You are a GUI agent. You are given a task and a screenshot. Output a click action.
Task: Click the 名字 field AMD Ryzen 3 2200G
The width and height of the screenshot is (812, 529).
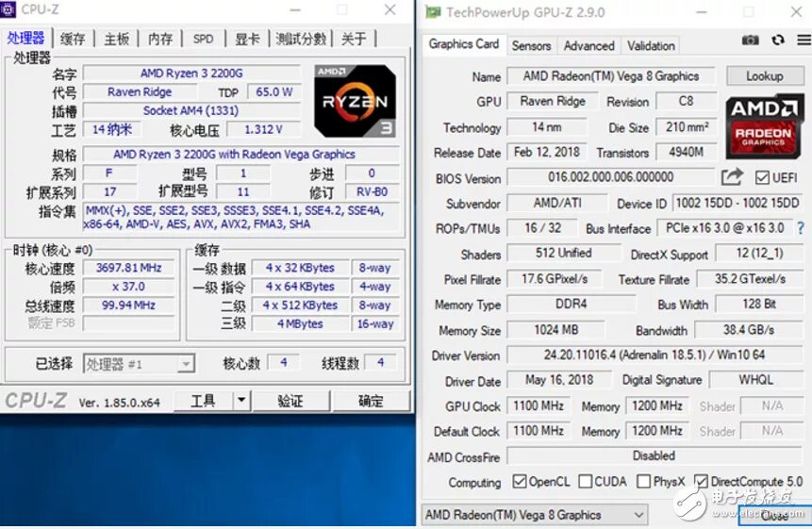coord(191,73)
